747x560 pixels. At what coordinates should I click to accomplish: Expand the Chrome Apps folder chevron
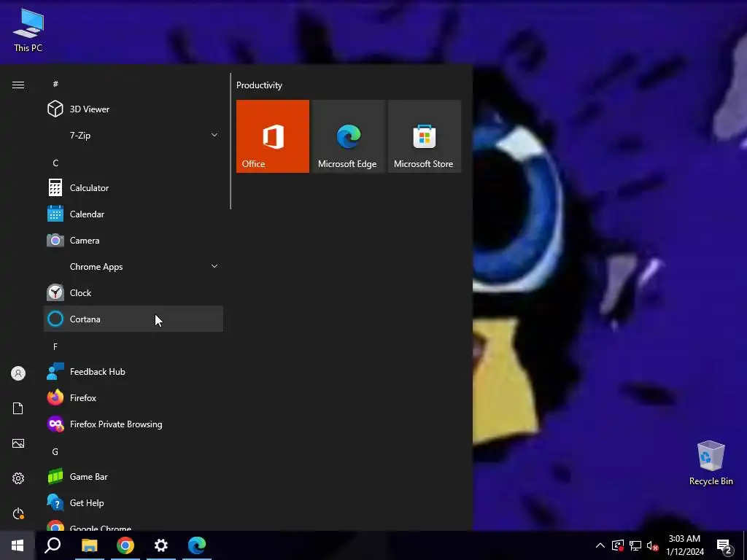[x=214, y=266]
